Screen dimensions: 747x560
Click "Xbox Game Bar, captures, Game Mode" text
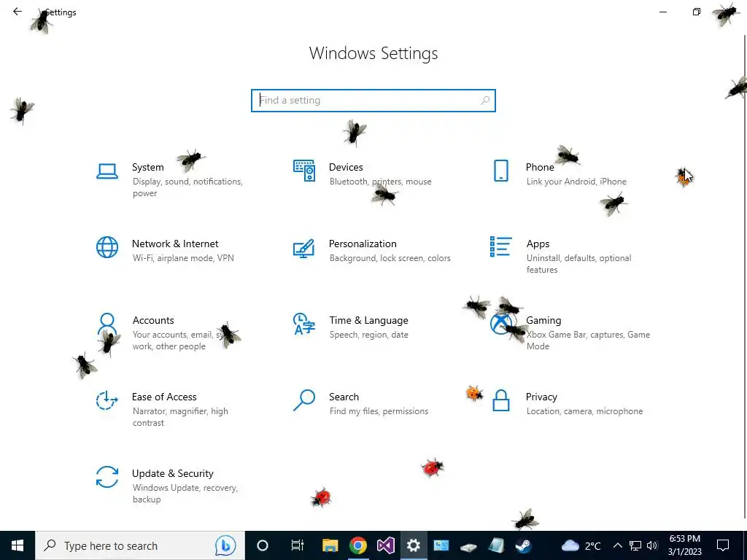click(589, 341)
